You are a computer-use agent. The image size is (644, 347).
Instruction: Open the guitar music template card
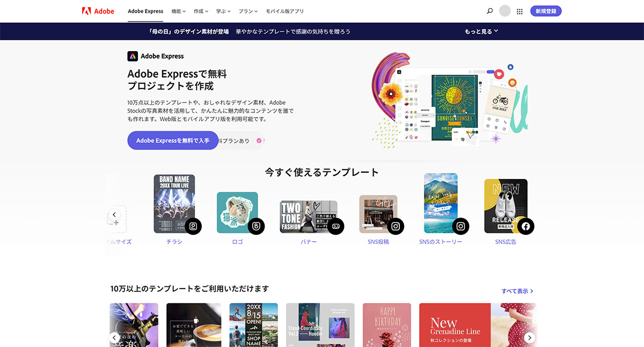pyautogui.click(x=134, y=325)
